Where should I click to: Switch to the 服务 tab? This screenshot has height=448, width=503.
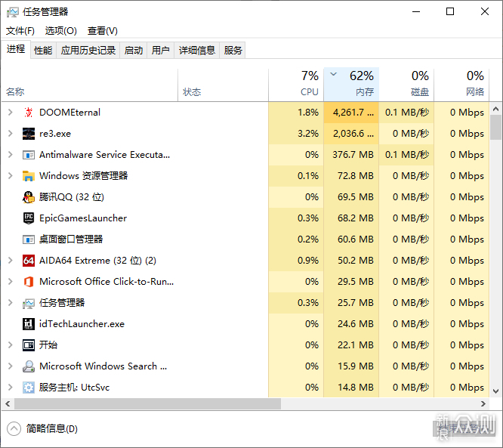[x=233, y=51]
